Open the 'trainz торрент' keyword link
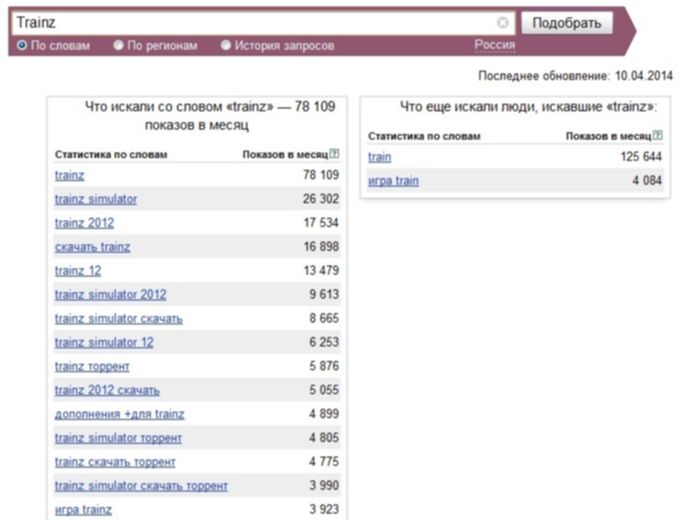Viewport: 688px width, 520px height. 92,366
